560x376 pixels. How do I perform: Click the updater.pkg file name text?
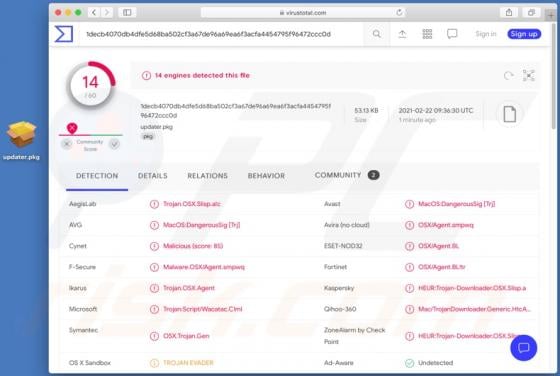pyautogui.click(x=156, y=127)
